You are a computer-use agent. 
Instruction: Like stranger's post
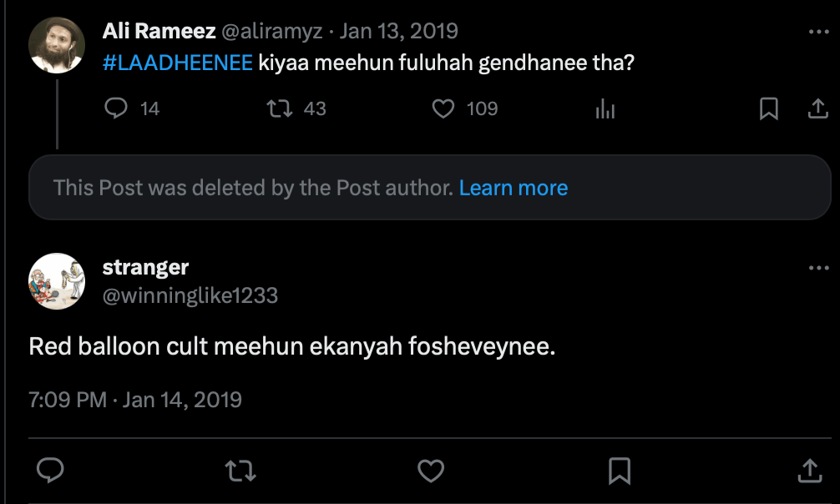430,471
